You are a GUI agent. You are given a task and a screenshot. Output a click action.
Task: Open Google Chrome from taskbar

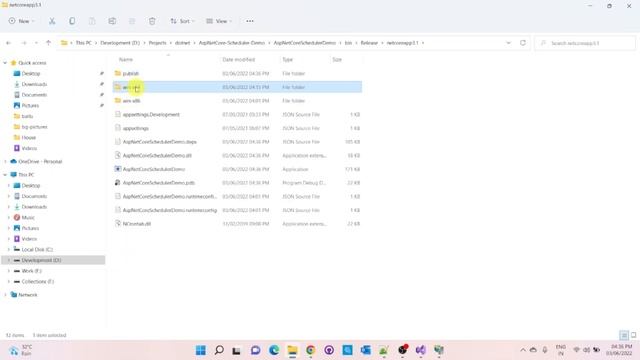[x=311, y=350]
